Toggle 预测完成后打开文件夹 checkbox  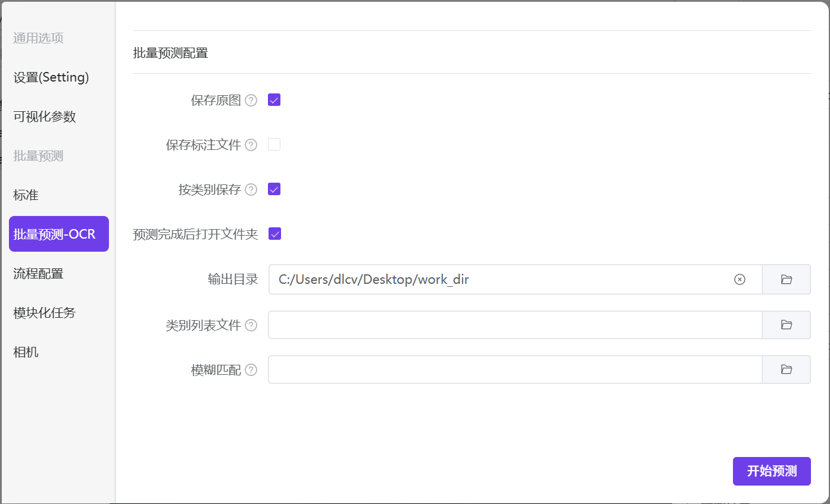[274, 234]
